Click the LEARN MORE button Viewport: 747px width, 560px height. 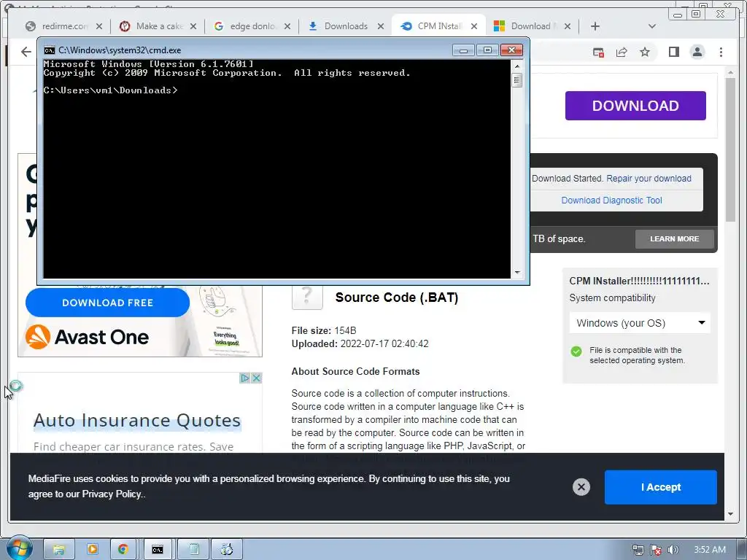674,239
